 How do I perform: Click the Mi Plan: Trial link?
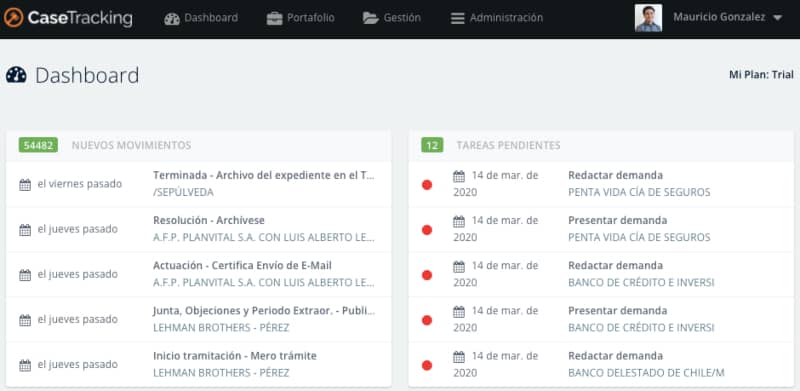point(761,75)
